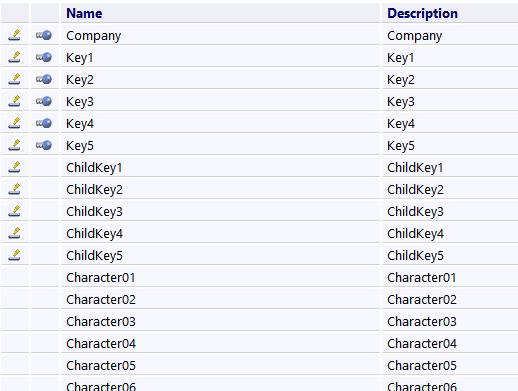Select the ChildKey2 name cell
This screenshot has height=391, width=518.
[x=220, y=189]
